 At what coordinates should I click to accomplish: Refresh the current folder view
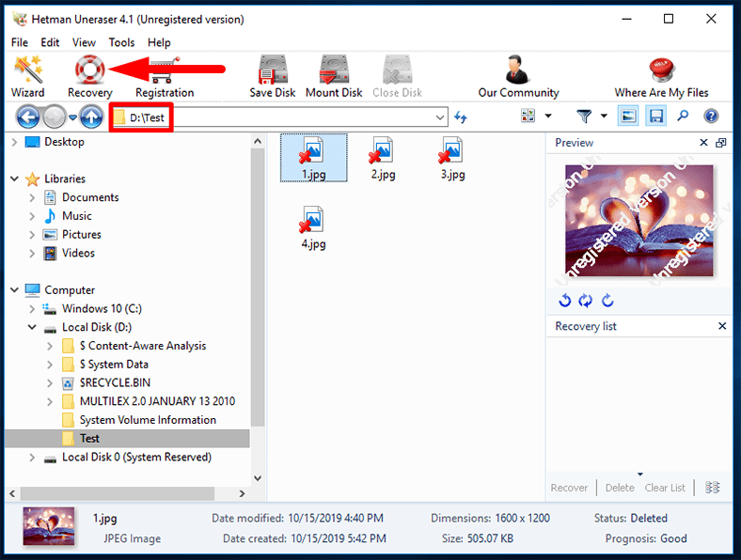(461, 117)
